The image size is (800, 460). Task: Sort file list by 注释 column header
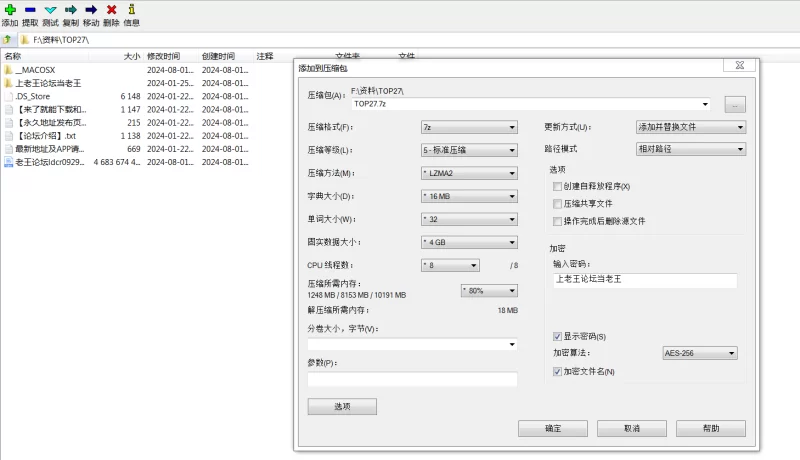pos(265,56)
